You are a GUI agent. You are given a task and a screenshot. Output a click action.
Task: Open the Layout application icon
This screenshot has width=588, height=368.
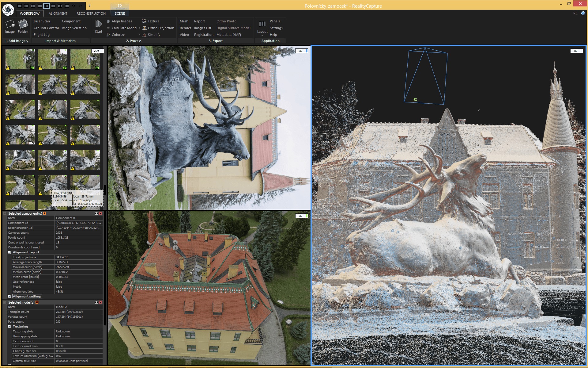click(262, 25)
